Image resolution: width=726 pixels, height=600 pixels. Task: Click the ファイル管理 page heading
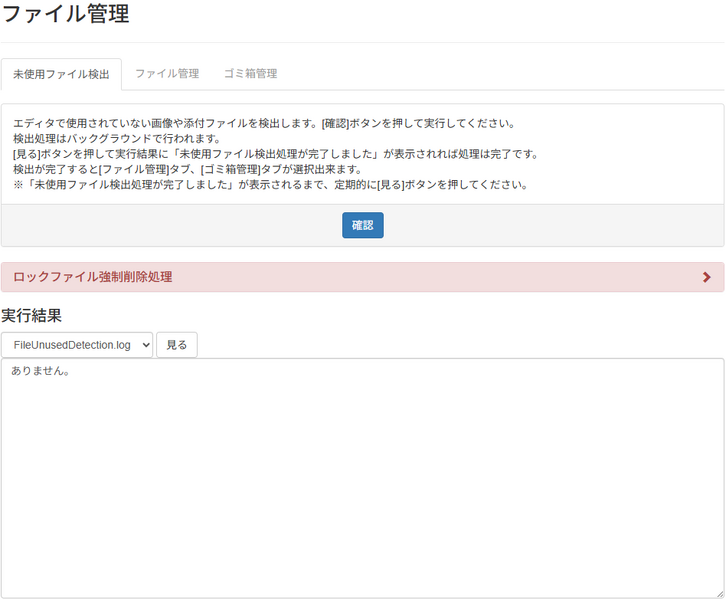65,15
